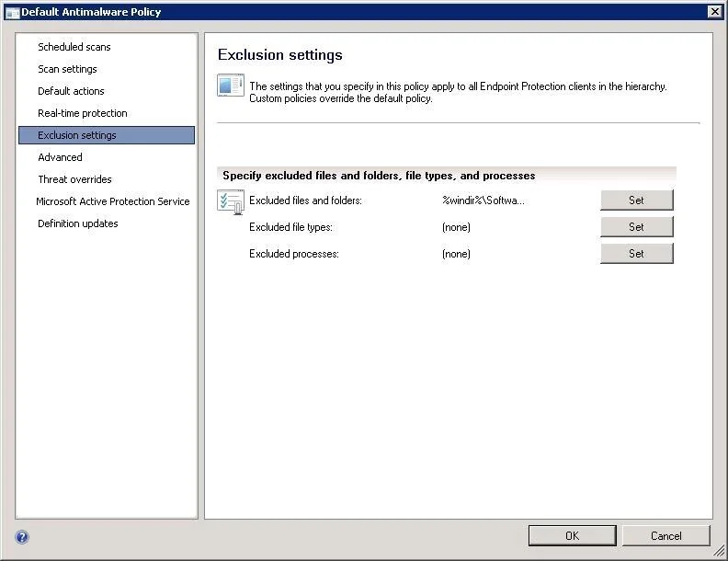The height and width of the screenshot is (561, 728).
Task: Set excluded file types
Action: click(636, 226)
